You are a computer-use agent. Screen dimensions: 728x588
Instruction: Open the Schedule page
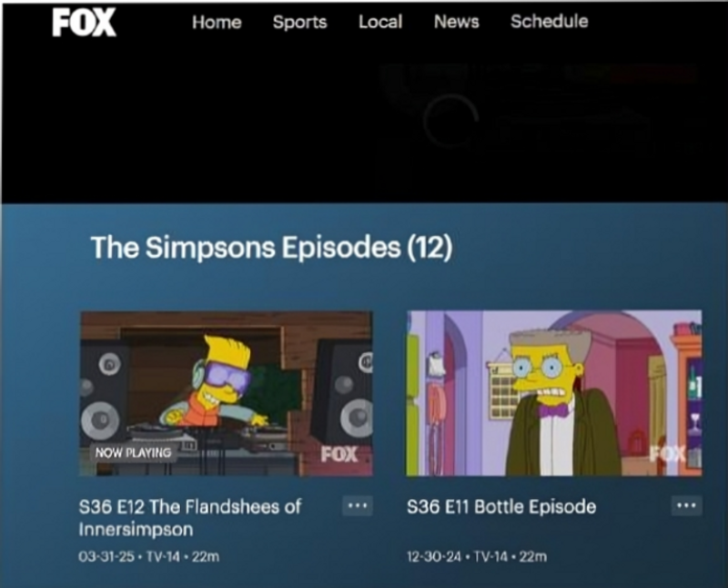550,21
